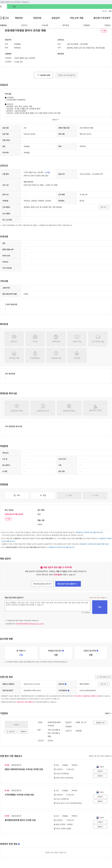Viewport: 112px width, 868px height.
Task: Open help icon beside 구인인증번호 label
Action: pyautogui.click(x=68, y=690)
